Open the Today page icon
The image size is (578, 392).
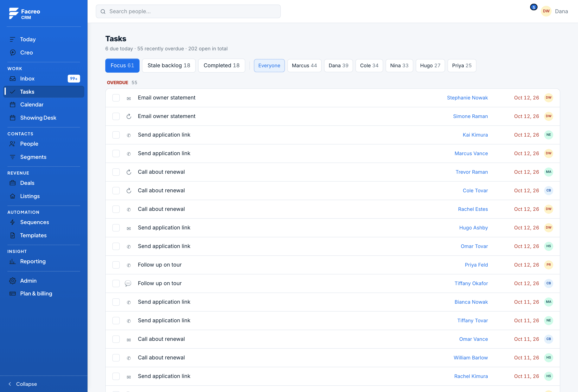click(x=12, y=39)
